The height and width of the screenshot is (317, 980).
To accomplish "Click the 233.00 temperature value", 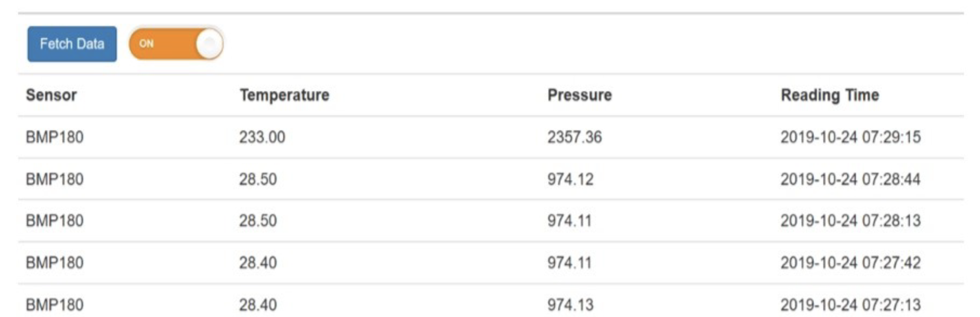I will point(262,137).
